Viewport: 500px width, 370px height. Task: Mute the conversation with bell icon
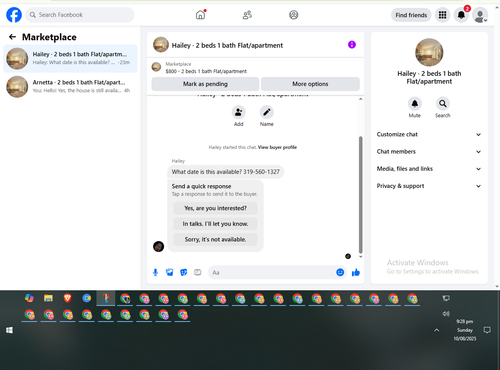pyautogui.click(x=415, y=104)
